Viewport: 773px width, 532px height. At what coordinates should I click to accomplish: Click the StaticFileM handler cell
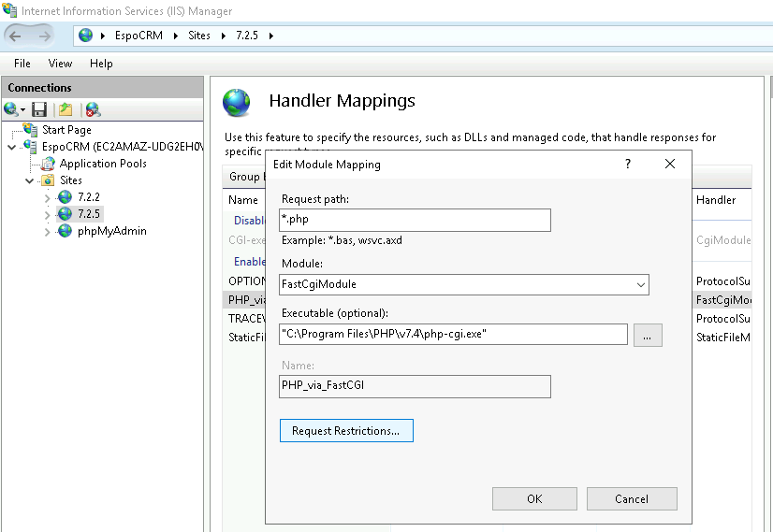click(723, 338)
